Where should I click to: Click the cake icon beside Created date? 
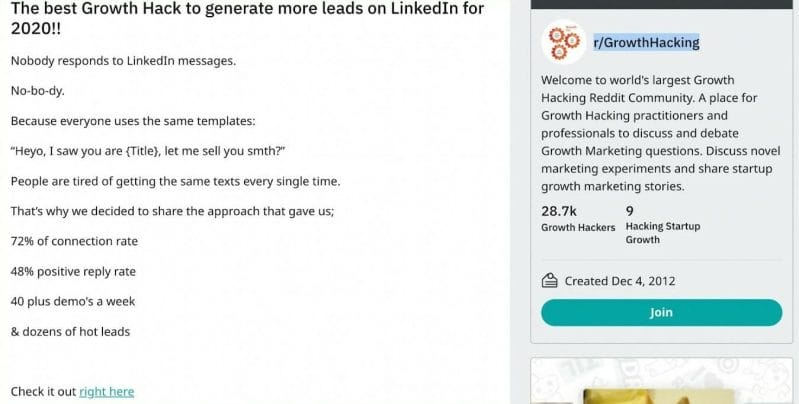click(549, 281)
